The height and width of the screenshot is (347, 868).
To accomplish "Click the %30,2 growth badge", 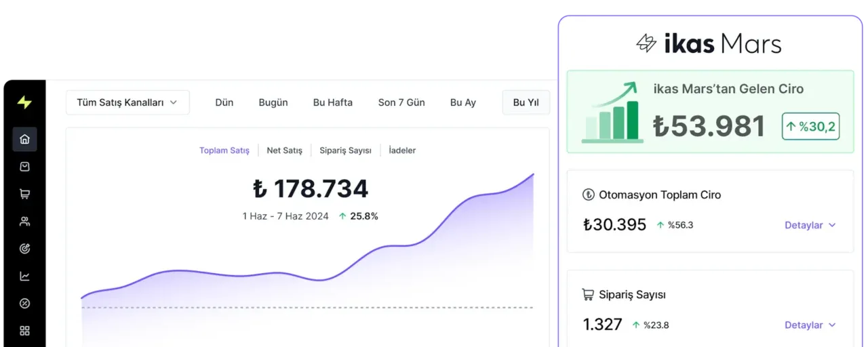I will click(810, 126).
